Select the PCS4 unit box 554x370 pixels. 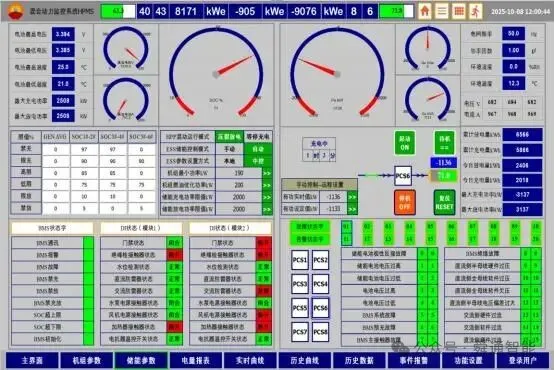point(320,284)
